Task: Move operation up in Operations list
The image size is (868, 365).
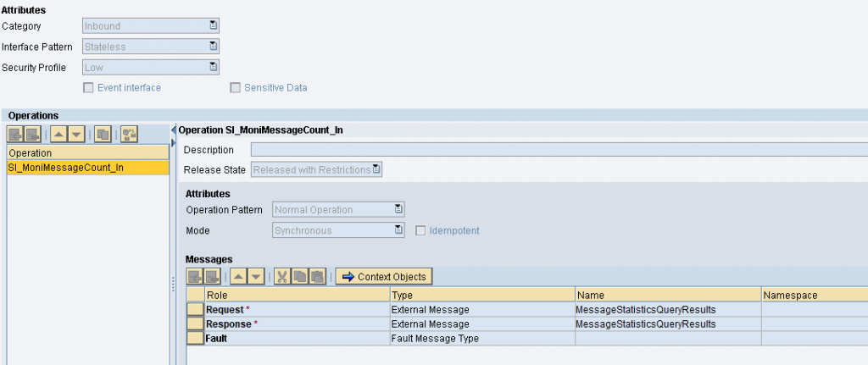Action: tap(58, 134)
